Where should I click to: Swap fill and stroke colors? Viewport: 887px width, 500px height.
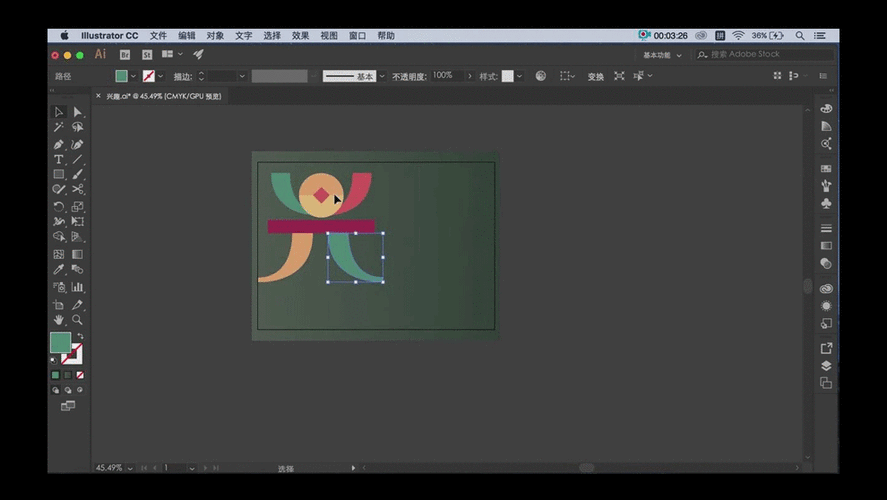click(x=80, y=336)
